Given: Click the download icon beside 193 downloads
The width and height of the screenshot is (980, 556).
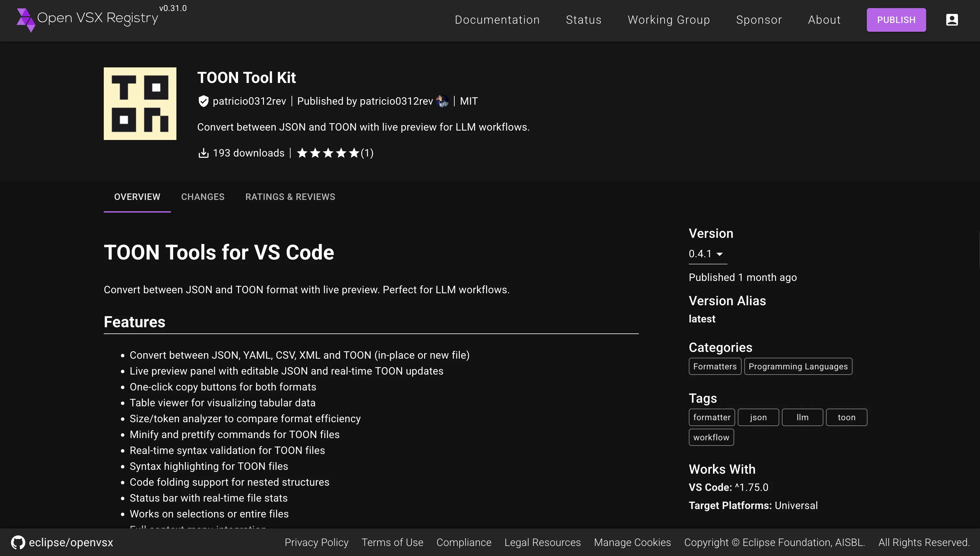Looking at the screenshot, I should [x=203, y=153].
